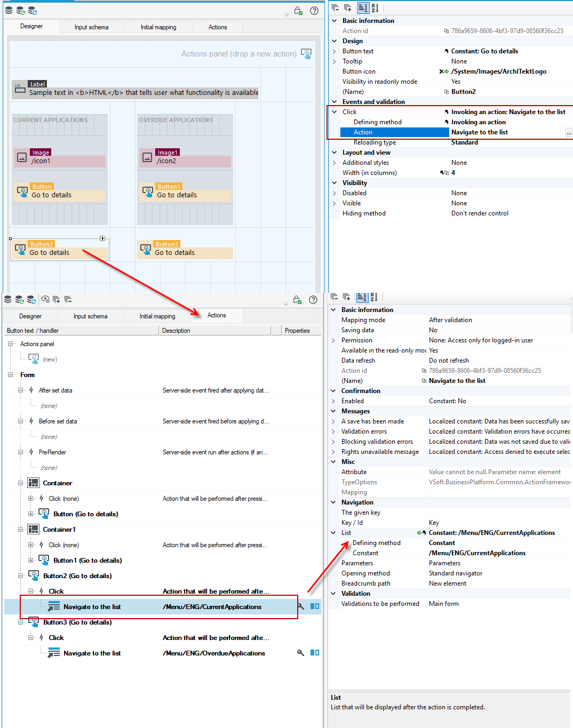573x728 pixels.
Task: Collapse the Navigation property group
Action: 333,502
